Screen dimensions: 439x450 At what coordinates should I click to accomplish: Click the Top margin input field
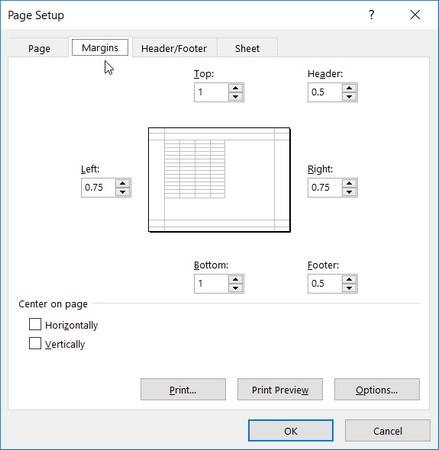pyautogui.click(x=211, y=92)
